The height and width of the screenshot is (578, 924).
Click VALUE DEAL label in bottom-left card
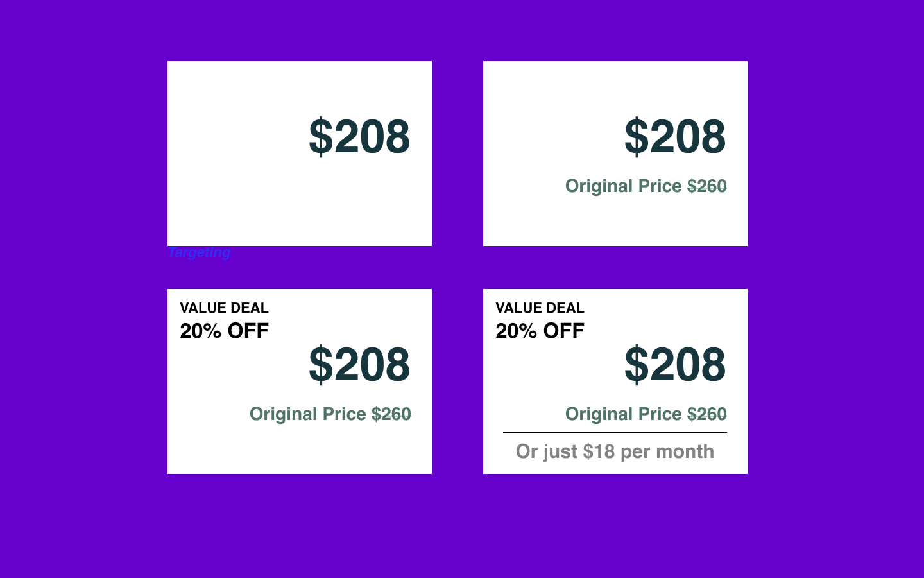pyautogui.click(x=224, y=308)
